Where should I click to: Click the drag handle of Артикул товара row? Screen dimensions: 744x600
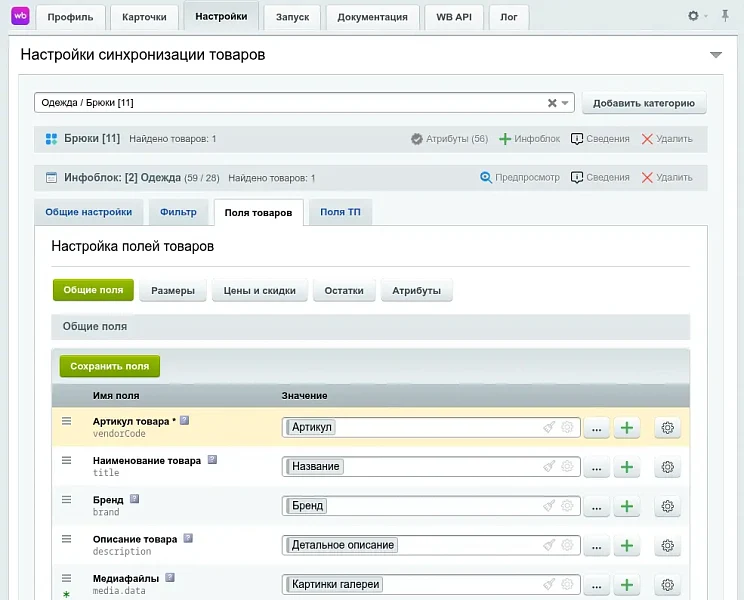pos(66,421)
